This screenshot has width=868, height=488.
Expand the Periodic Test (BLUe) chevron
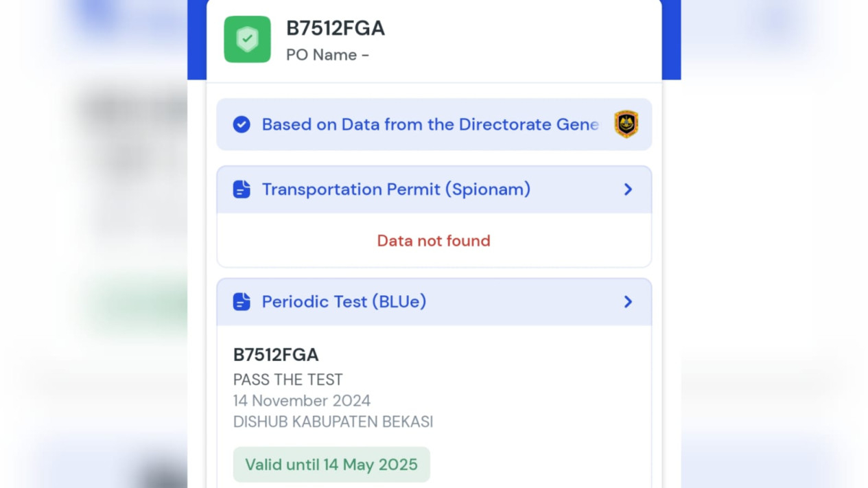click(x=628, y=302)
